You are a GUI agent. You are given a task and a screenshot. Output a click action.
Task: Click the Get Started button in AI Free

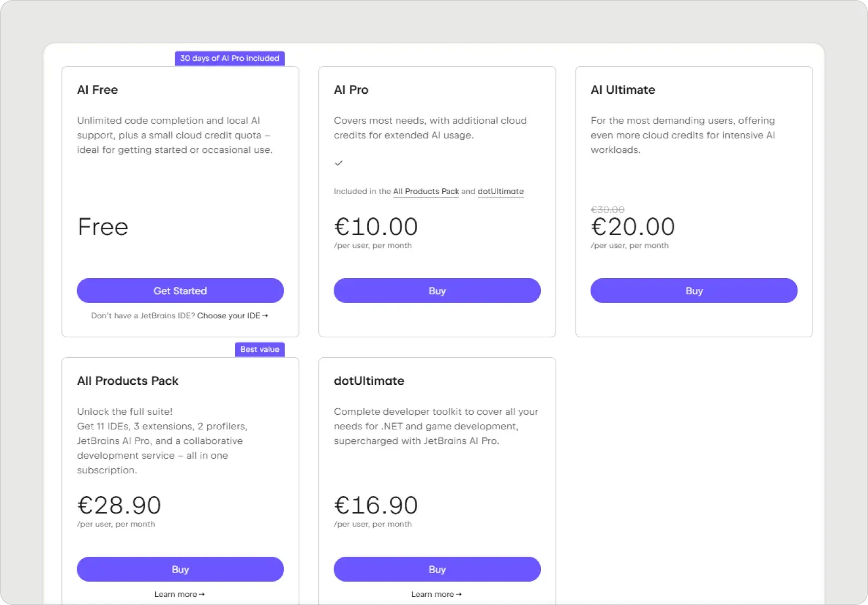(180, 291)
